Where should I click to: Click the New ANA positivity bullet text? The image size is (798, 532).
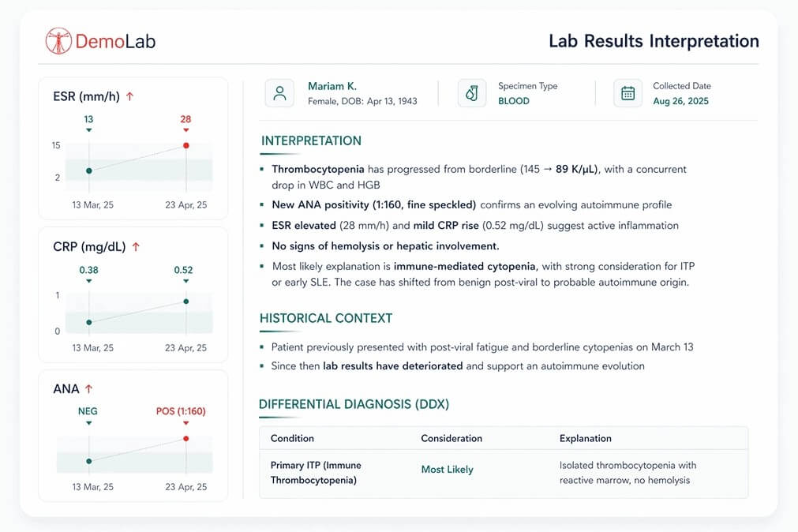pos(472,204)
